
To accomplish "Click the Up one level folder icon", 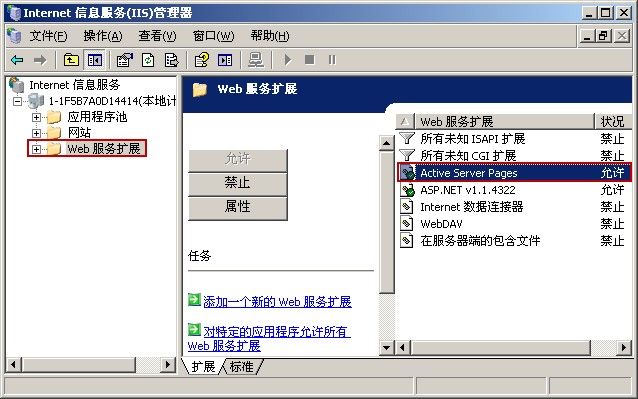I will pos(71,60).
